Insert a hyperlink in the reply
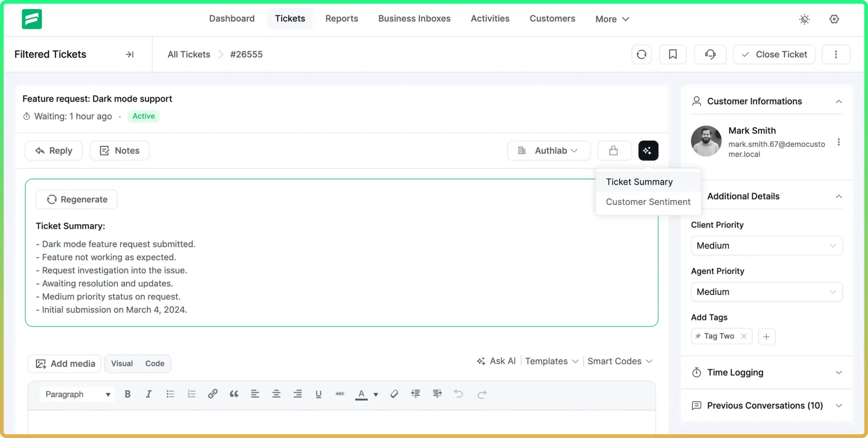Viewport: 868px width, 438px height. [213, 394]
